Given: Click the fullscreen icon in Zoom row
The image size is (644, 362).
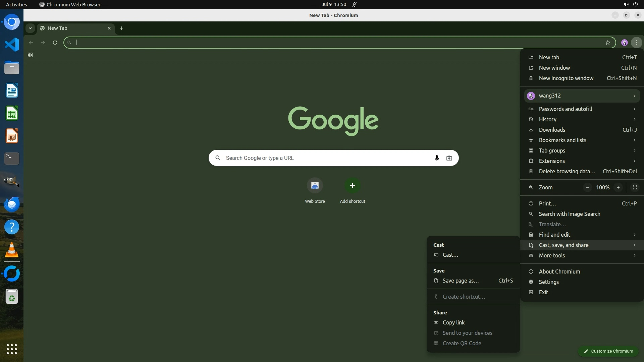Looking at the screenshot, I should [x=635, y=187].
